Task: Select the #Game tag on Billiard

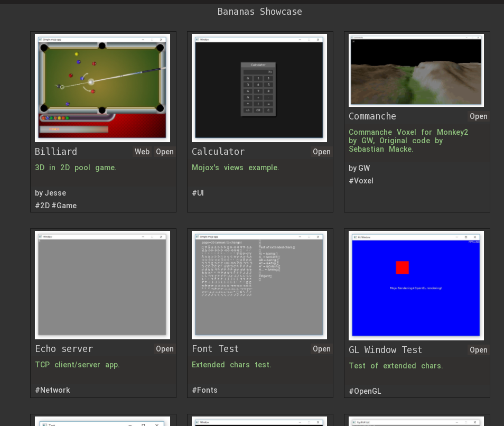Action: click(64, 206)
